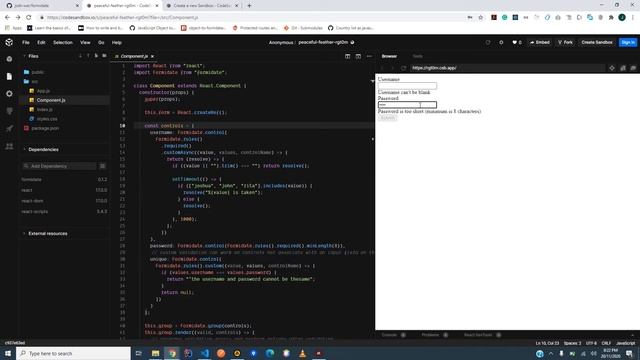Open Visual Studio Code from taskbar

pos(204,353)
